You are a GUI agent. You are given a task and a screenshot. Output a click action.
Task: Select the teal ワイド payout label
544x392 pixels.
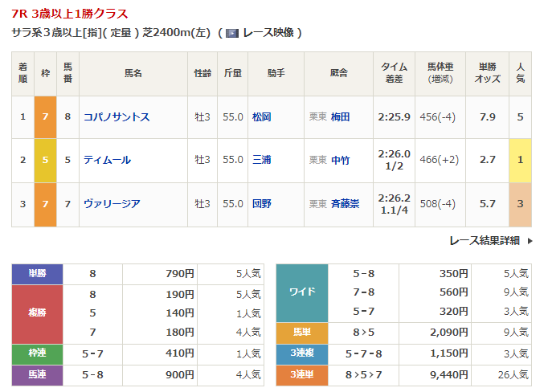[302, 292]
